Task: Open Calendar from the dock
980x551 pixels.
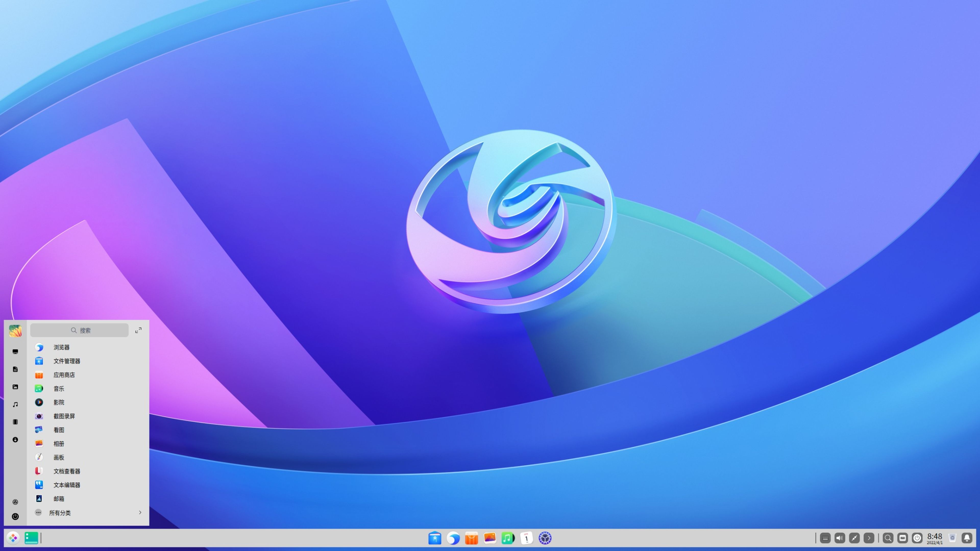Action: click(526, 538)
